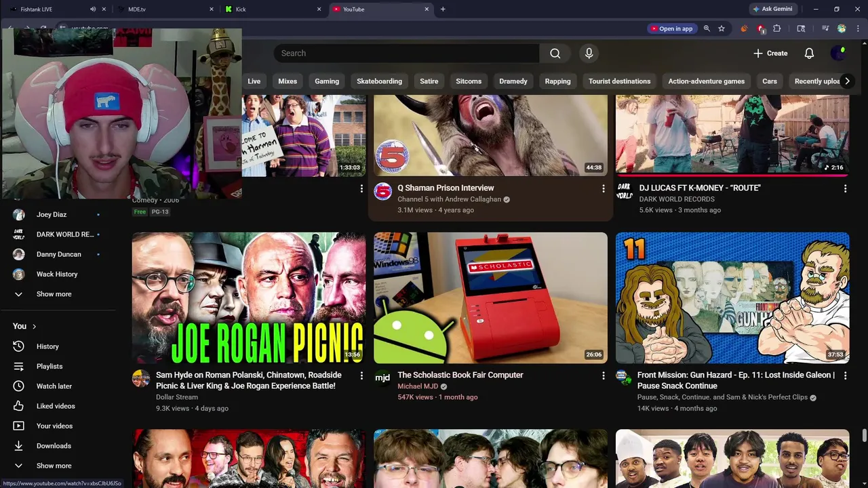
Task: Click Ask Gemini button
Action: tap(772, 9)
